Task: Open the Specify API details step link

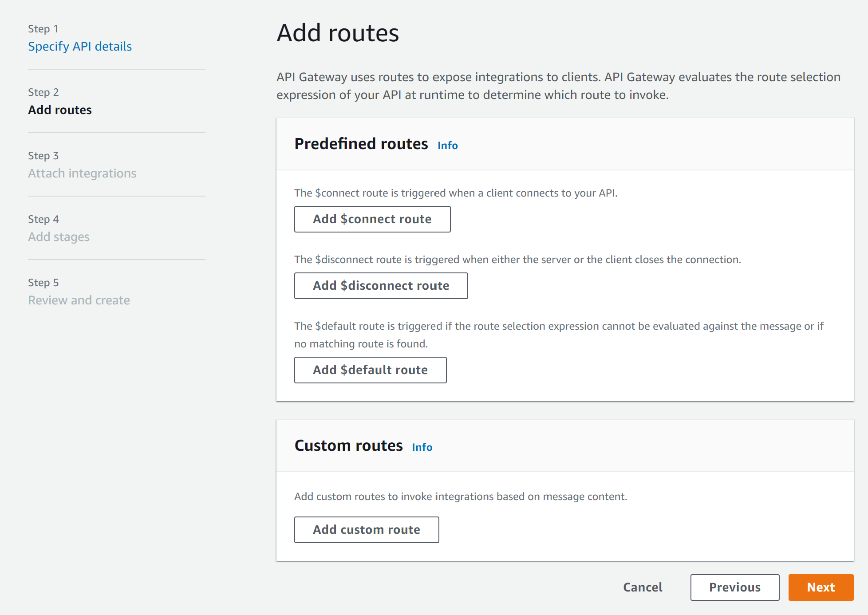Action: pyautogui.click(x=80, y=47)
